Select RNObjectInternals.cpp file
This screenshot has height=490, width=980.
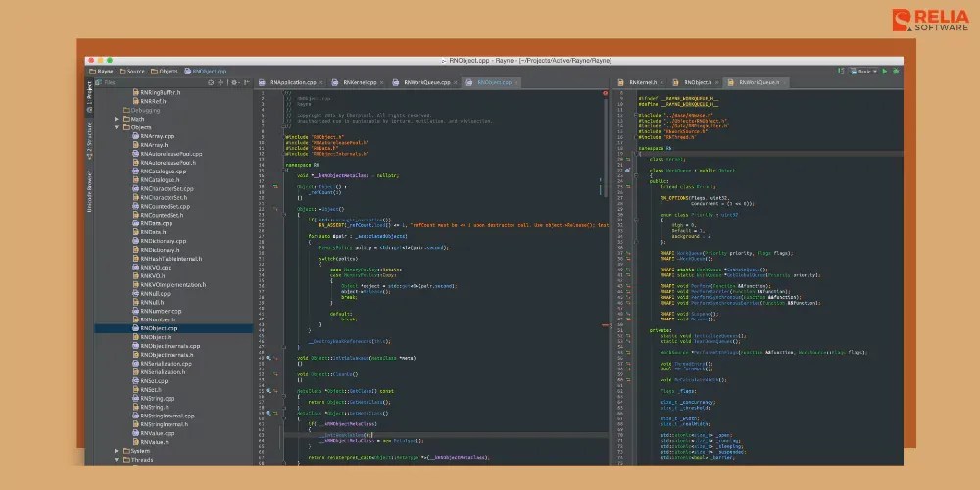tap(166, 346)
